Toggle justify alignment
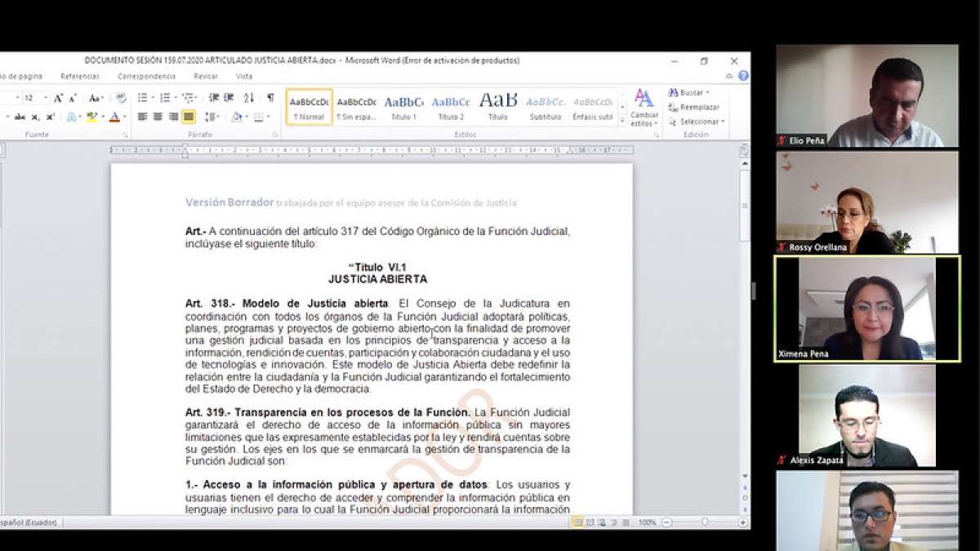This screenshot has width=980, height=551. [x=189, y=117]
